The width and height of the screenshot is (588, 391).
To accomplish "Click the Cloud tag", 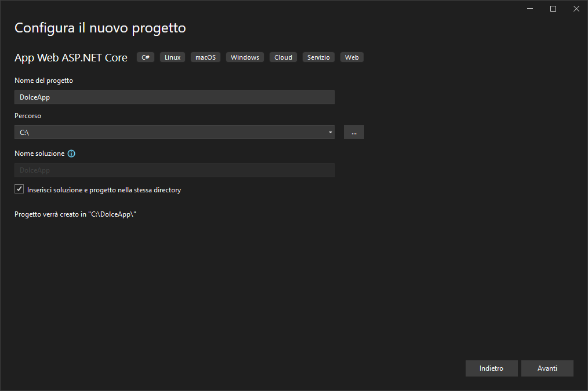I will [x=283, y=57].
